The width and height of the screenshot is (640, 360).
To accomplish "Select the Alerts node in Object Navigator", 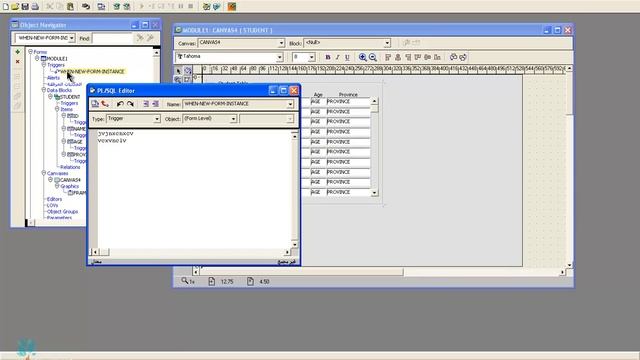I will tap(53, 78).
